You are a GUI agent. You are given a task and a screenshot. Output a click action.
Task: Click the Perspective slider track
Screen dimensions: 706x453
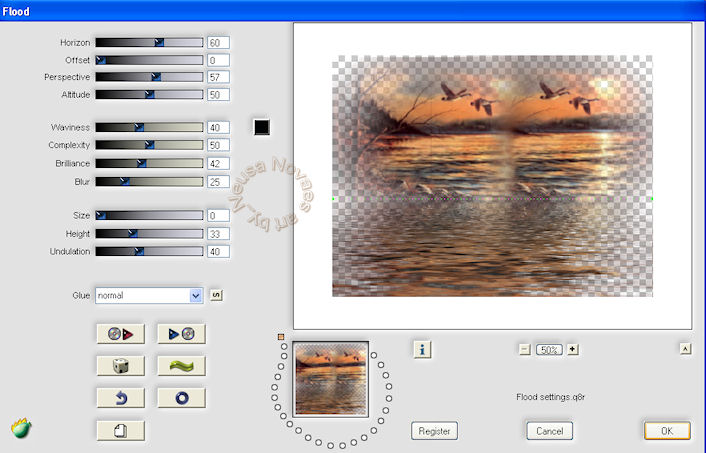pyautogui.click(x=149, y=77)
